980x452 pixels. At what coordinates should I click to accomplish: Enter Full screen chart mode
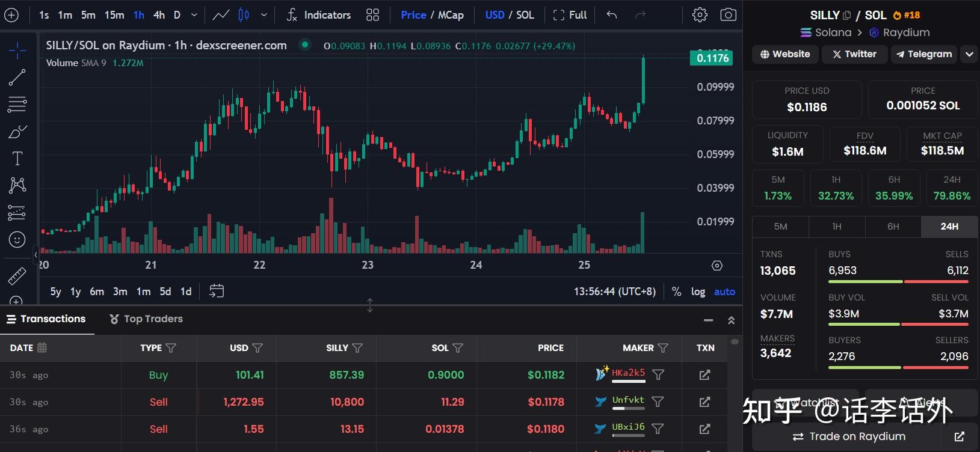point(570,15)
